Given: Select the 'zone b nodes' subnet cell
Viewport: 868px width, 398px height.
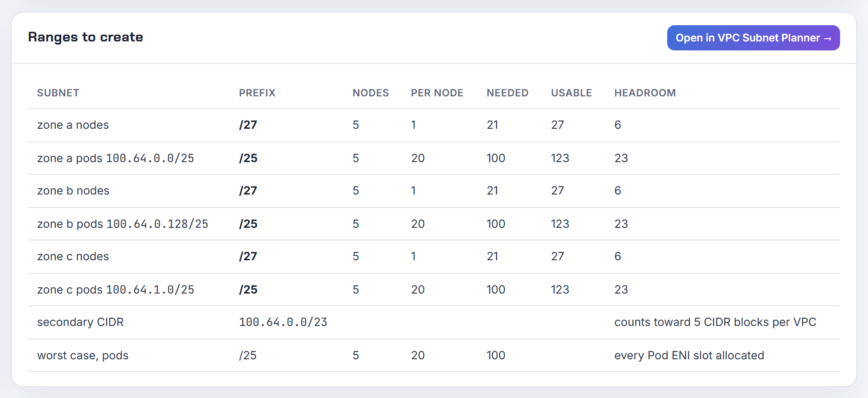Looking at the screenshot, I should [x=73, y=190].
